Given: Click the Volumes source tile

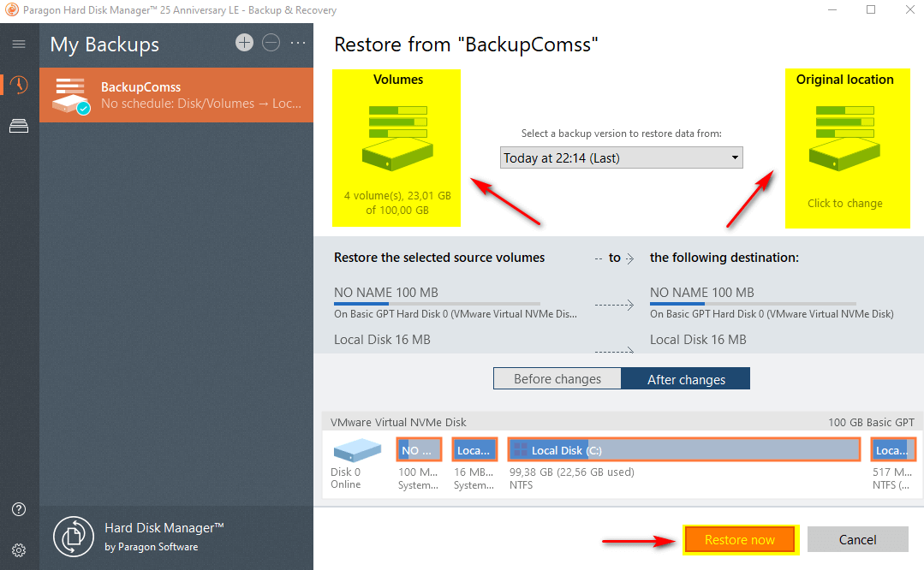Looking at the screenshot, I should pyautogui.click(x=396, y=148).
